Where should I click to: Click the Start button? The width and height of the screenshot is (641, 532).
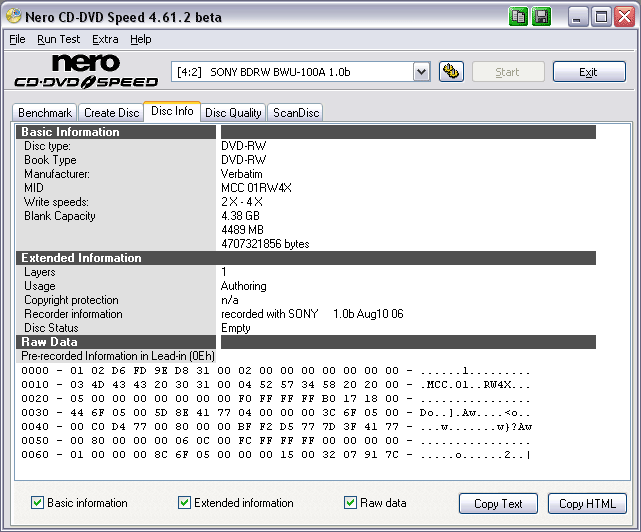[508, 72]
